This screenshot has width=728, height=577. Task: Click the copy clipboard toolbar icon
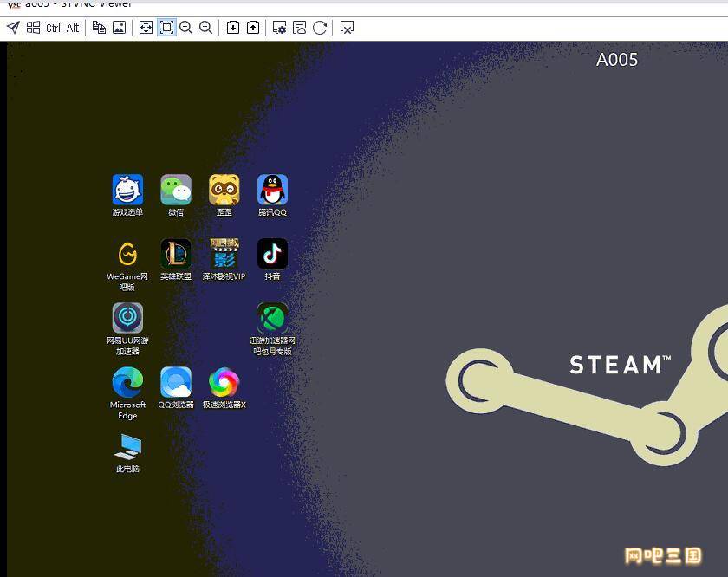[99, 28]
